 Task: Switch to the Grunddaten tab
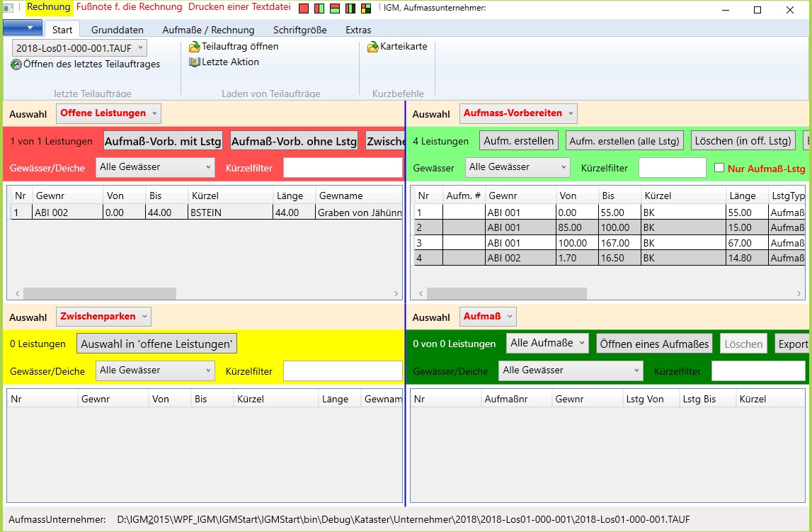(117, 30)
